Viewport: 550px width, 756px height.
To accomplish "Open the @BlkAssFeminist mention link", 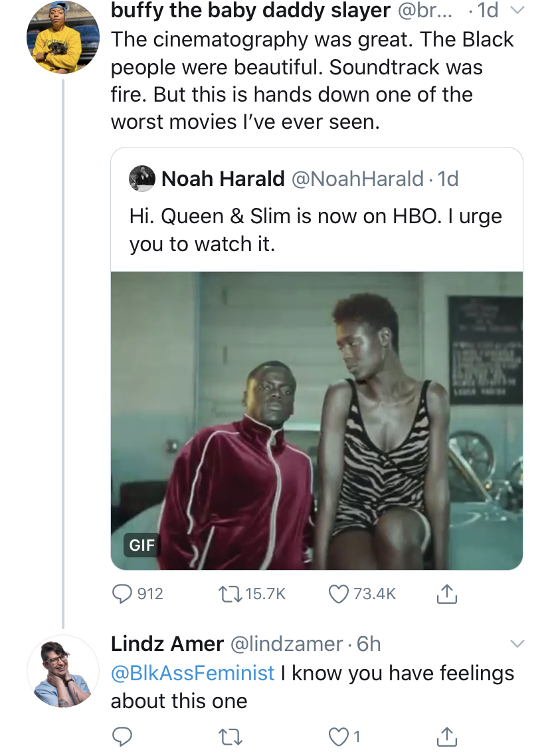I will (x=193, y=673).
